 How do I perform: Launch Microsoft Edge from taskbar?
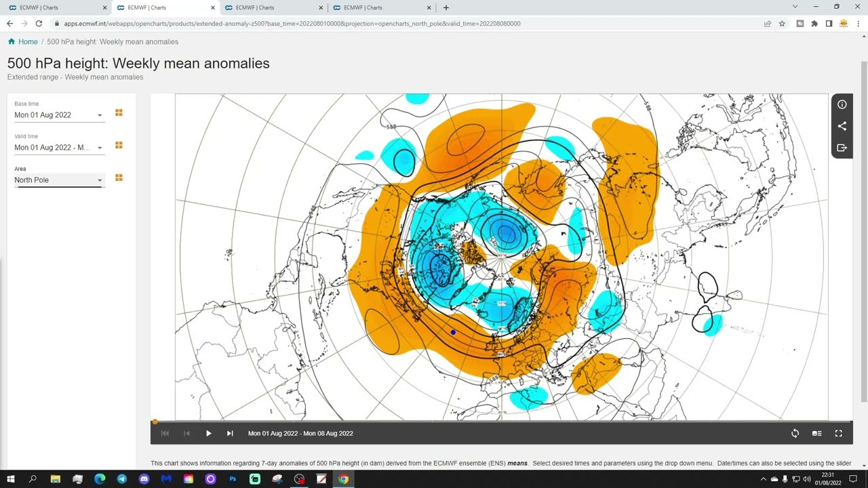100,479
